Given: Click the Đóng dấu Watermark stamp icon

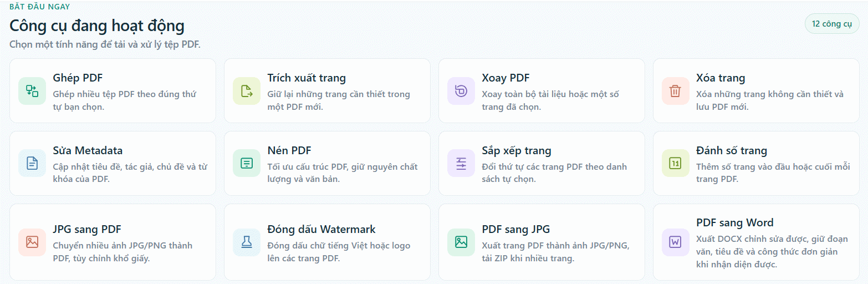Looking at the screenshot, I should [x=247, y=242].
